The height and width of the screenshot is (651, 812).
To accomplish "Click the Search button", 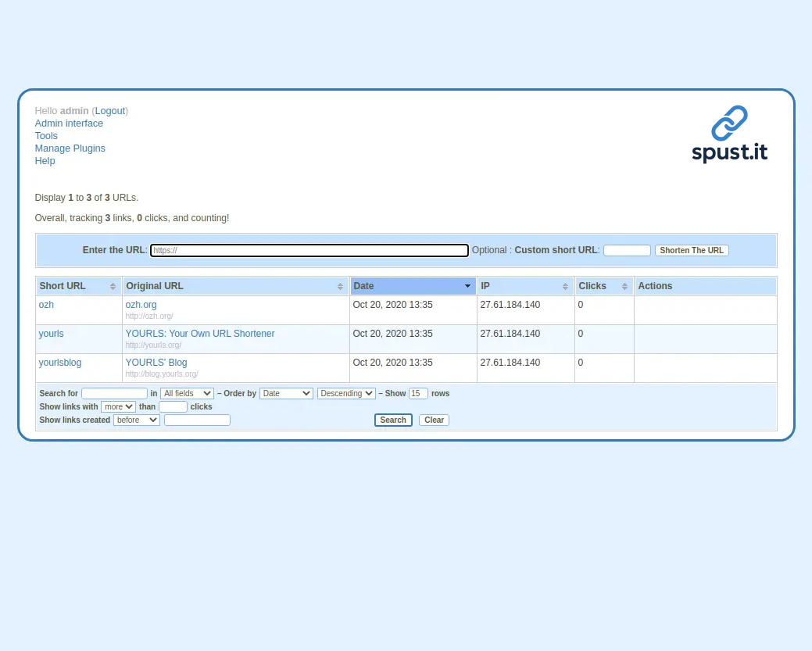I will (x=393, y=420).
